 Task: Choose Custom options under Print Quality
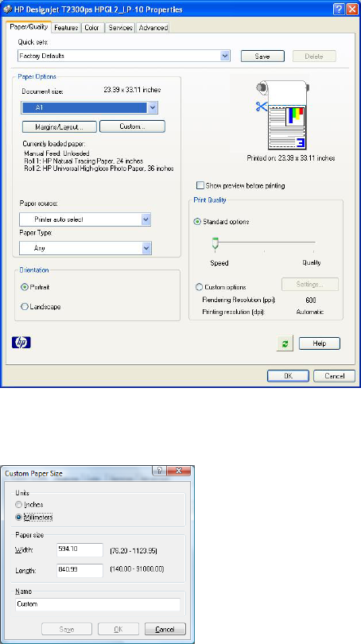pos(200,287)
